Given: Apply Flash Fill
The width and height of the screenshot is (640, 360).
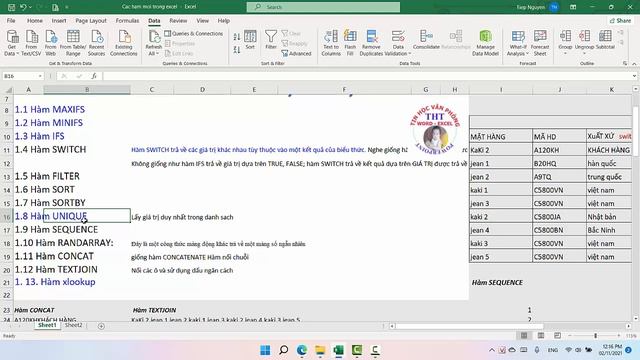Looking at the screenshot, I should coord(350,42).
